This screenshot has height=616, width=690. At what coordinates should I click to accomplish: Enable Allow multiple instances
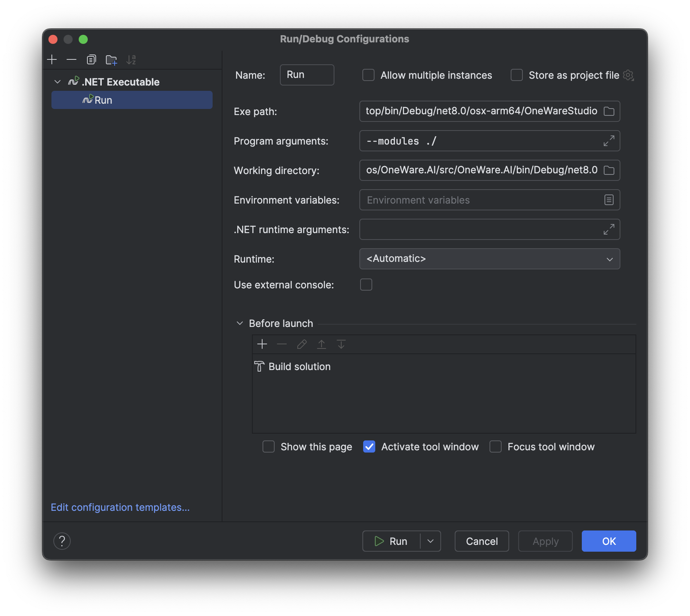tap(368, 75)
